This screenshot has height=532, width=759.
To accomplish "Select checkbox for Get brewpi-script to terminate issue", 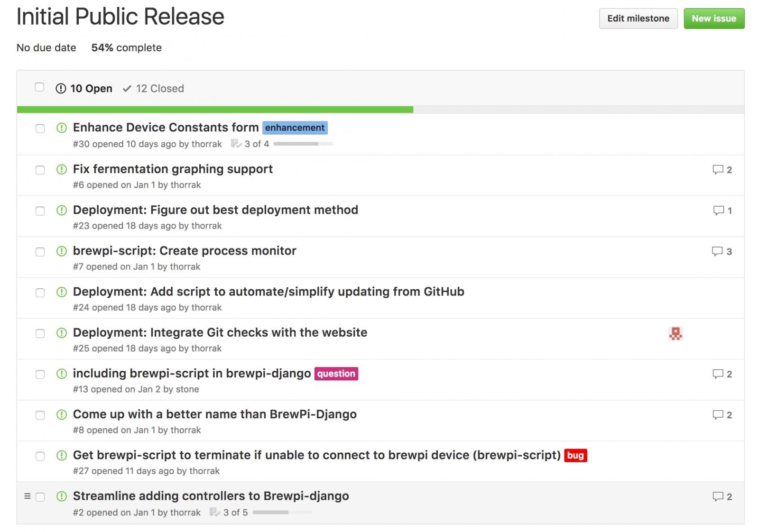I will (40, 456).
